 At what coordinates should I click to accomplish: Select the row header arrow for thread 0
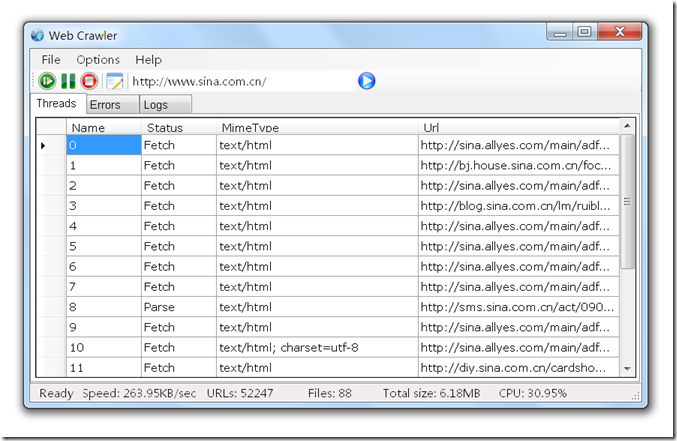point(51,146)
